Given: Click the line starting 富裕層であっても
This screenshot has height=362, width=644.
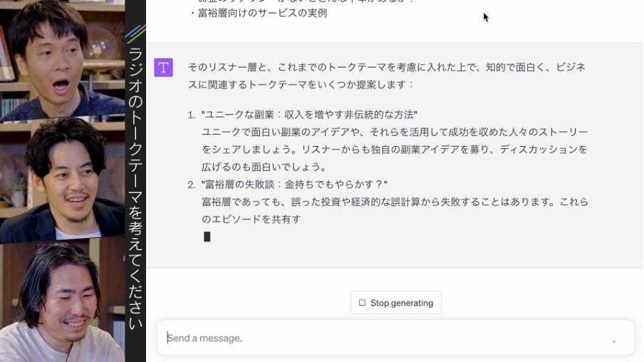Looking at the screenshot, I should click(395, 202).
